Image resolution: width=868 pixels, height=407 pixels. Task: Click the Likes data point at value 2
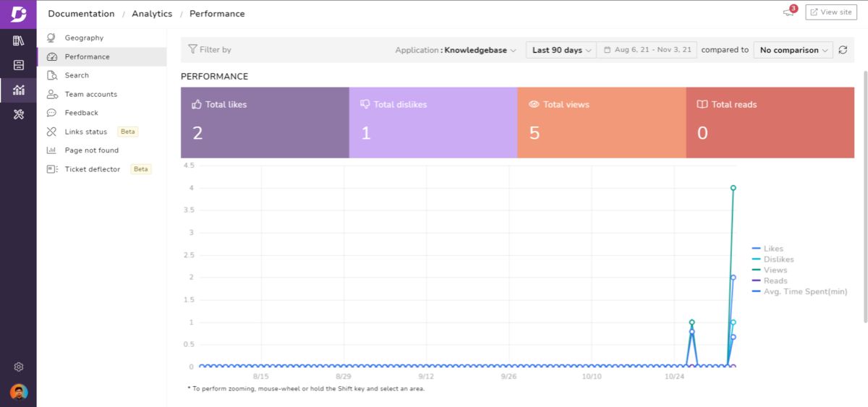point(733,278)
